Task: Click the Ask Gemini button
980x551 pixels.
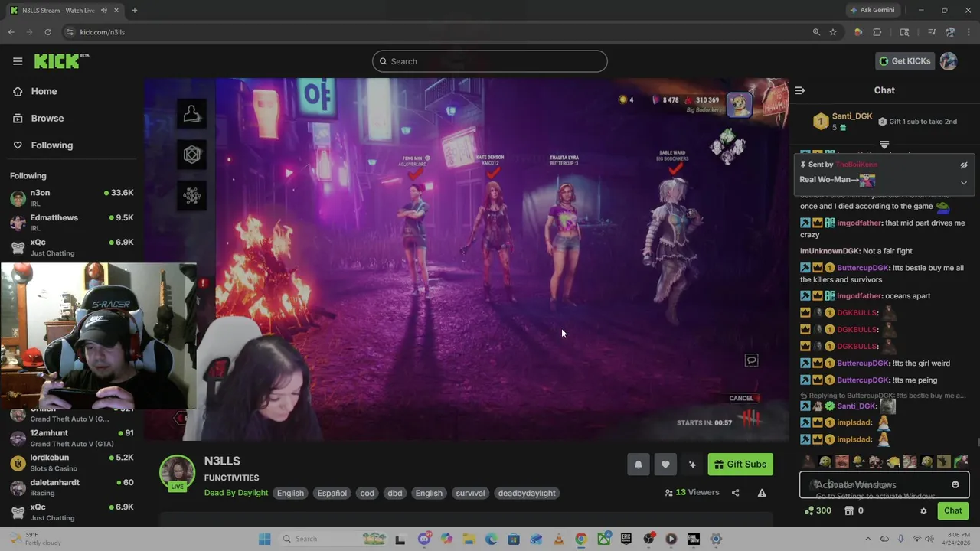Action: pyautogui.click(x=872, y=10)
